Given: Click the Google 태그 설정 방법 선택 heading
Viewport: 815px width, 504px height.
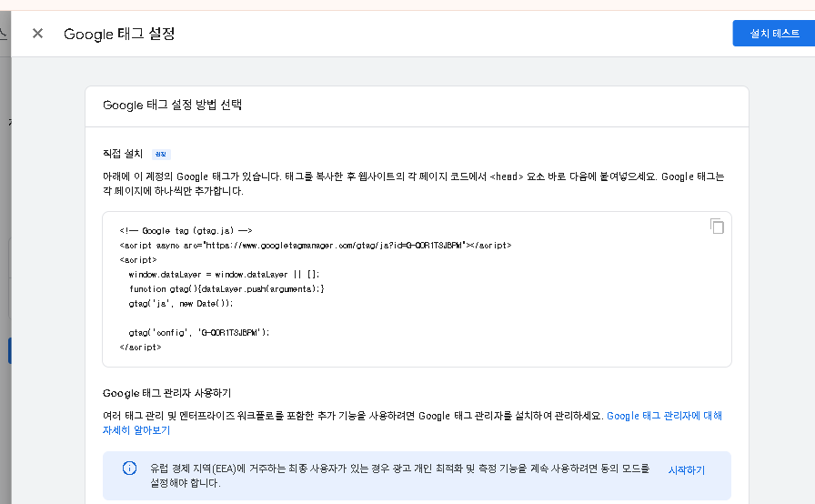Looking at the screenshot, I should [172, 105].
